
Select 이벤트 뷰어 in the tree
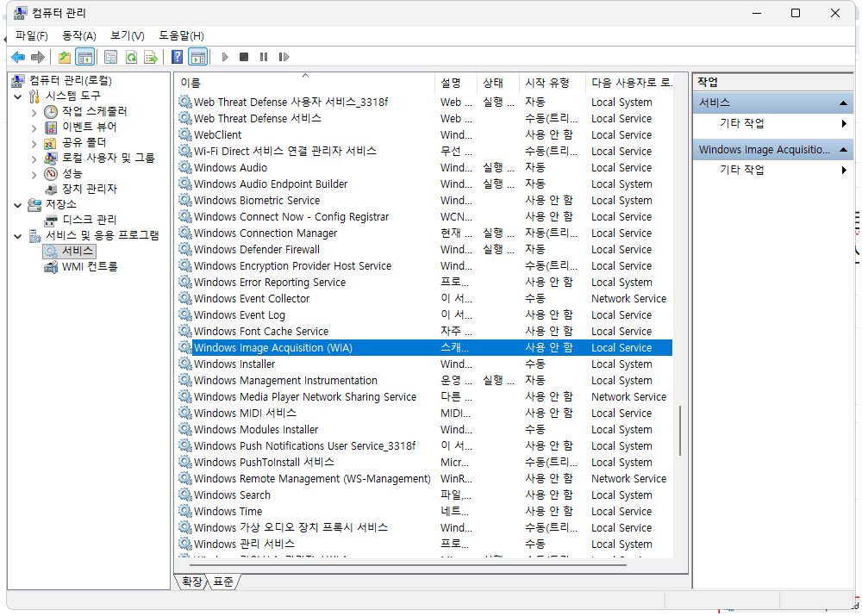(x=89, y=127)
